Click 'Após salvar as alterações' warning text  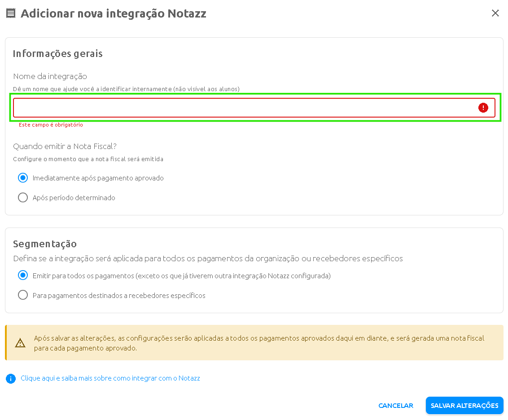(x=259, y=343)
